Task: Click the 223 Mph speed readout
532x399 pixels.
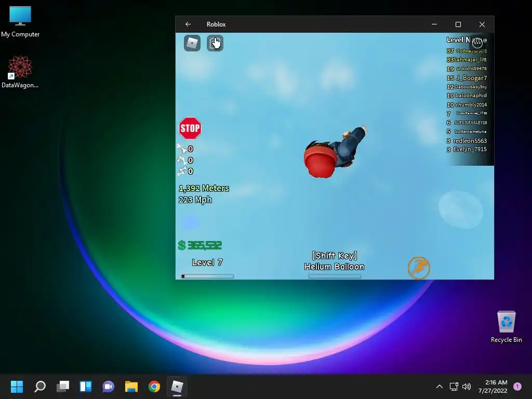Action: pyautogui.click(x=195, y=200)
